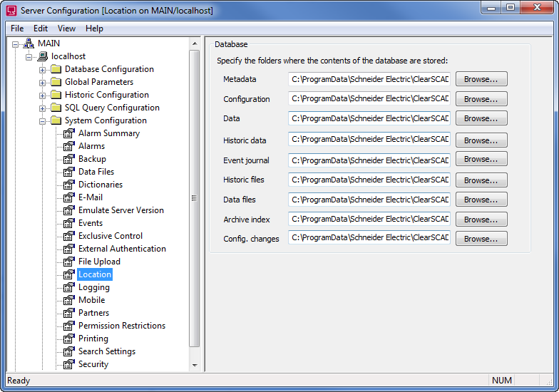Browse for the Event journal folder

(x=481, y=160)
